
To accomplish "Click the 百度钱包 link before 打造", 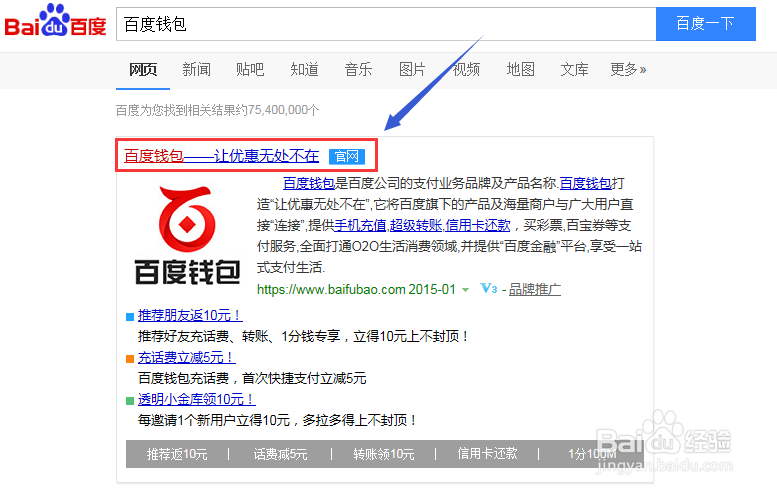I will [x=585, y=183].
